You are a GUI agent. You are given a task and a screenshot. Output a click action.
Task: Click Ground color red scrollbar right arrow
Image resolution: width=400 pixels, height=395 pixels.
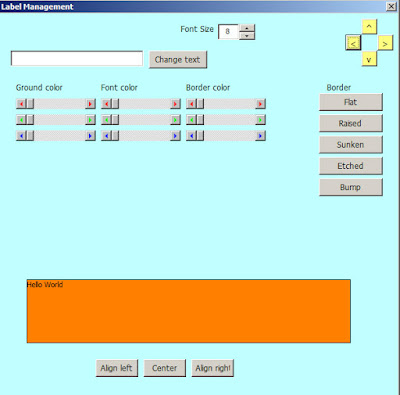pos(90,104)
